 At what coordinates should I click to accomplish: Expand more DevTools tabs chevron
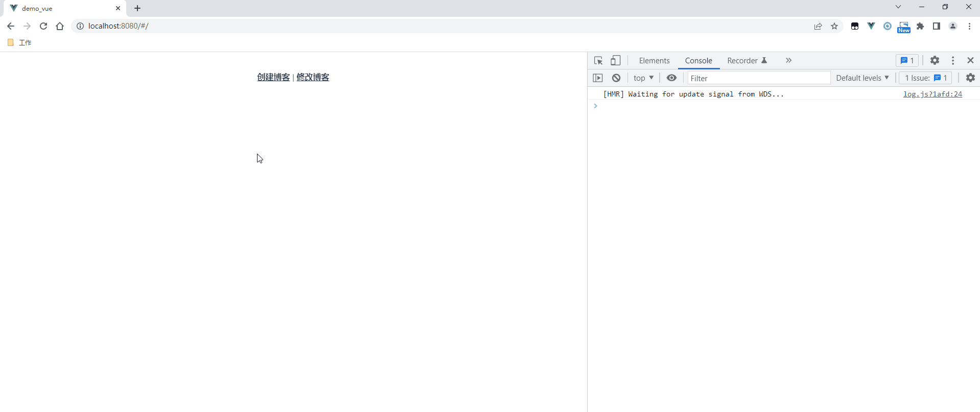788,61
